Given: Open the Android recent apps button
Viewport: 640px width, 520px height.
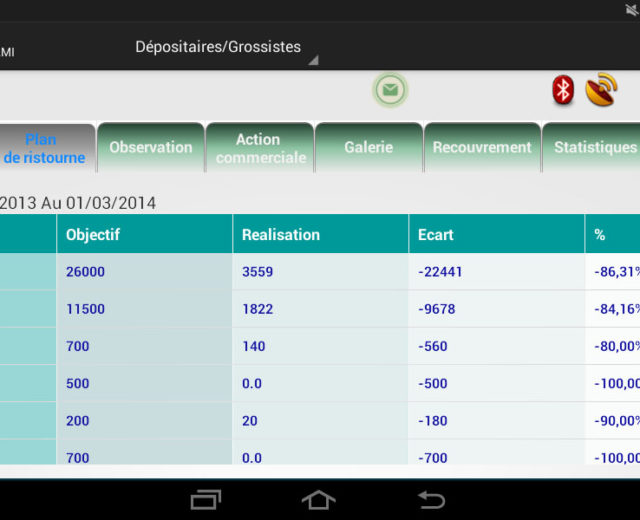Looking at the screenshot, I should (x=207, y=498).
